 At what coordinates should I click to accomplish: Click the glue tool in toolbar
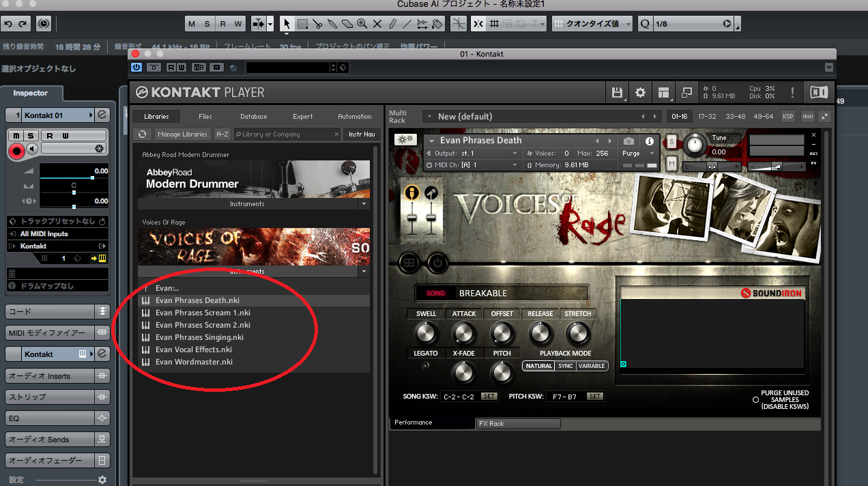332,24
